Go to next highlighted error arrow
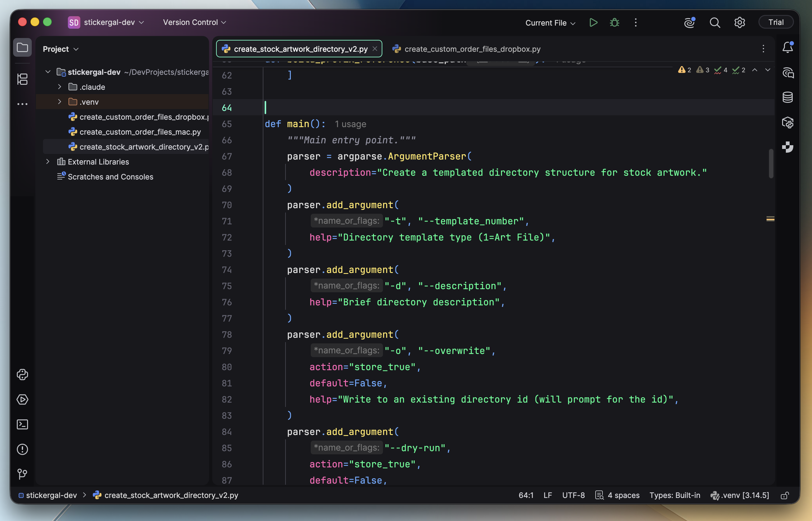This screenshot has height=521, width=812. click(x=768, y=70)
